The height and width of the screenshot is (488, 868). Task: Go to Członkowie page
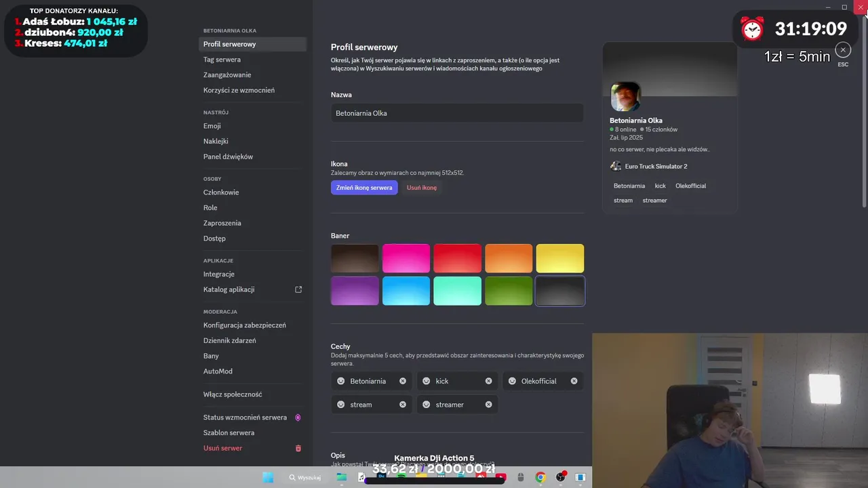253,192
